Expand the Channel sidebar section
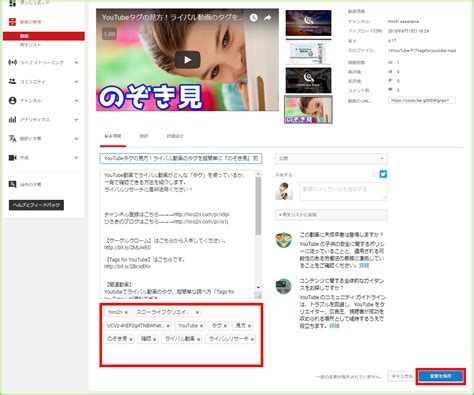 pyautogui.click(x=77, y=100)
